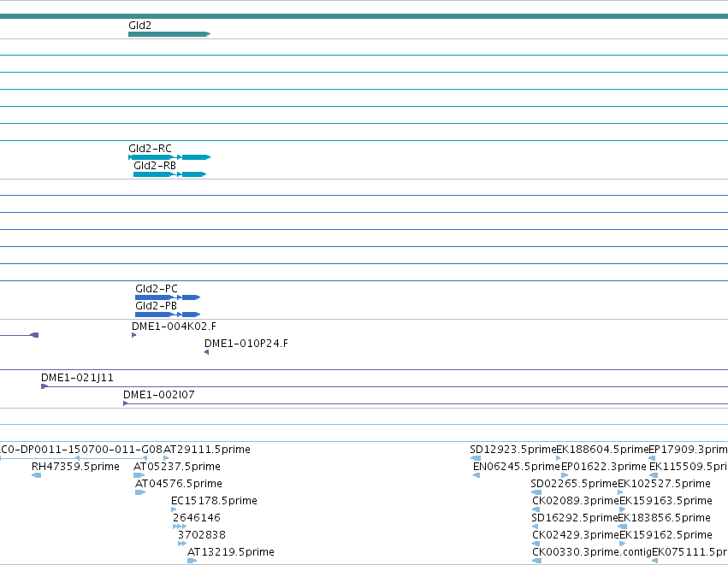Select the EP01622.3prime EST label
Screen dimensions: 728x565
click(x=604, y=467)
